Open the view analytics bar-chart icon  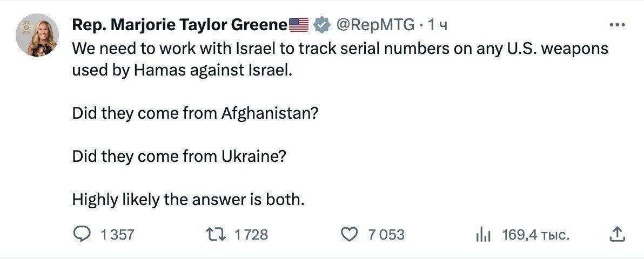pyautogui.click(x=484, y=235)
